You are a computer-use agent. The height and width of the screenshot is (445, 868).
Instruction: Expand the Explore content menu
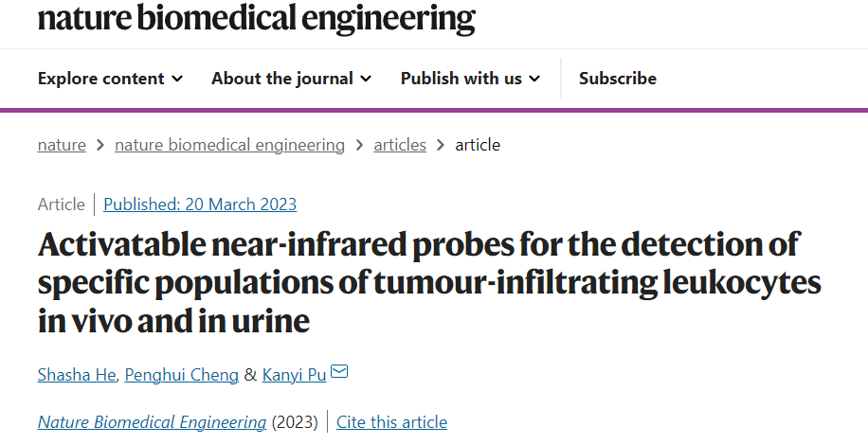coord(110,79)
